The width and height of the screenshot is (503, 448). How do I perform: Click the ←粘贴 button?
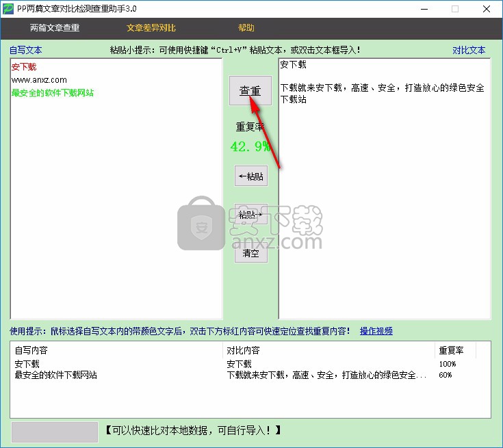pos(251,176)
